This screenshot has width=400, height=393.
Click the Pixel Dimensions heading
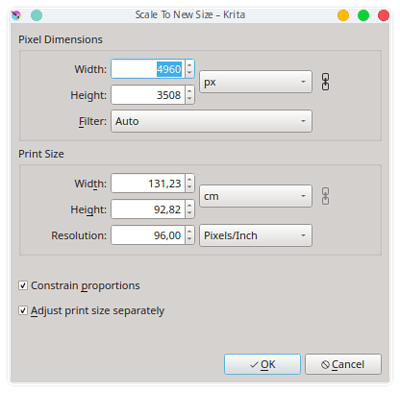coord(60,39)
